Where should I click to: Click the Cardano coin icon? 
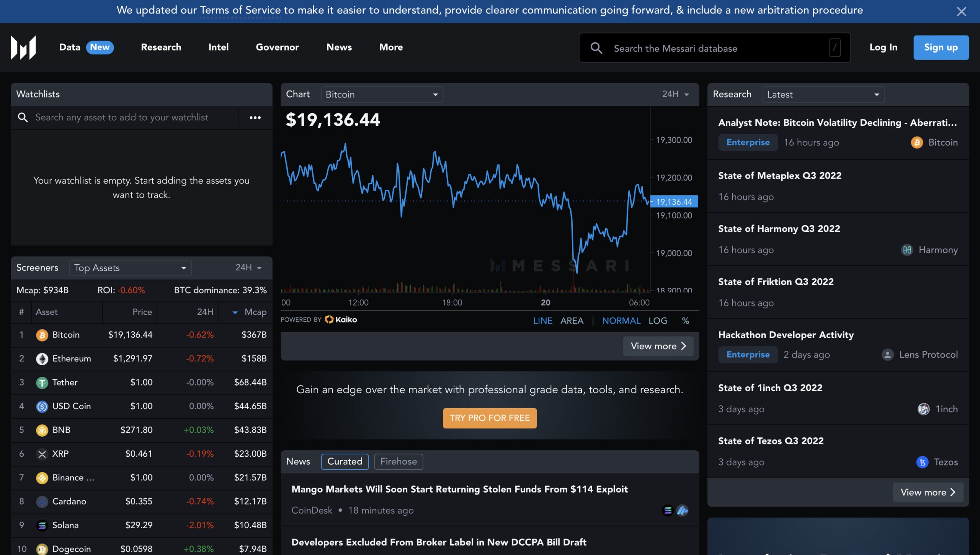click(x=42, y=501)
